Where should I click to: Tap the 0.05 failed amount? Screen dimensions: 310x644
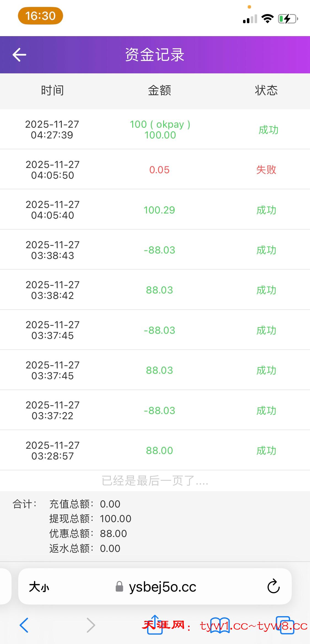[159, 170]
